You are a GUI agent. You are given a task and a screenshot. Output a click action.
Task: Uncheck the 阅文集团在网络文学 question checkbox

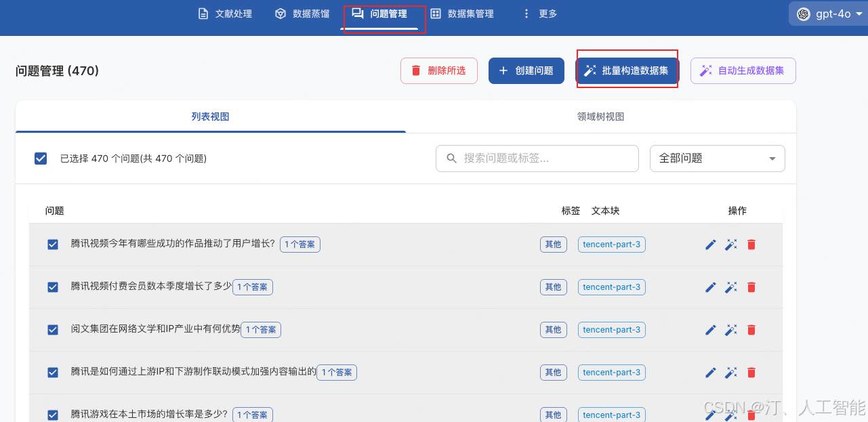(53, 330)
